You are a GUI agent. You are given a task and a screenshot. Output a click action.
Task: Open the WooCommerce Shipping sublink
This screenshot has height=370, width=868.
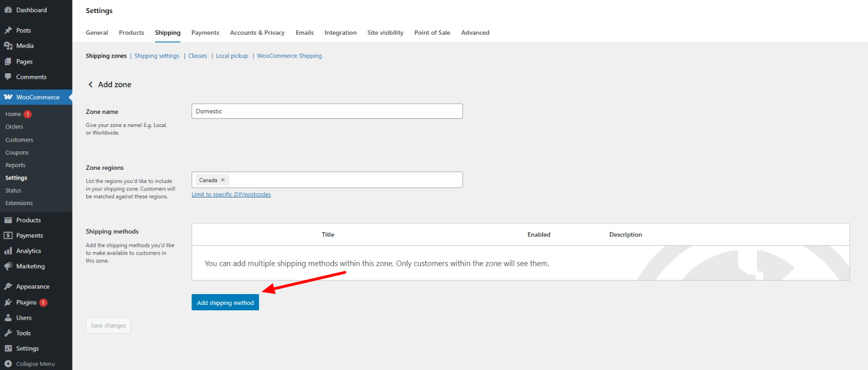point(289,56)
